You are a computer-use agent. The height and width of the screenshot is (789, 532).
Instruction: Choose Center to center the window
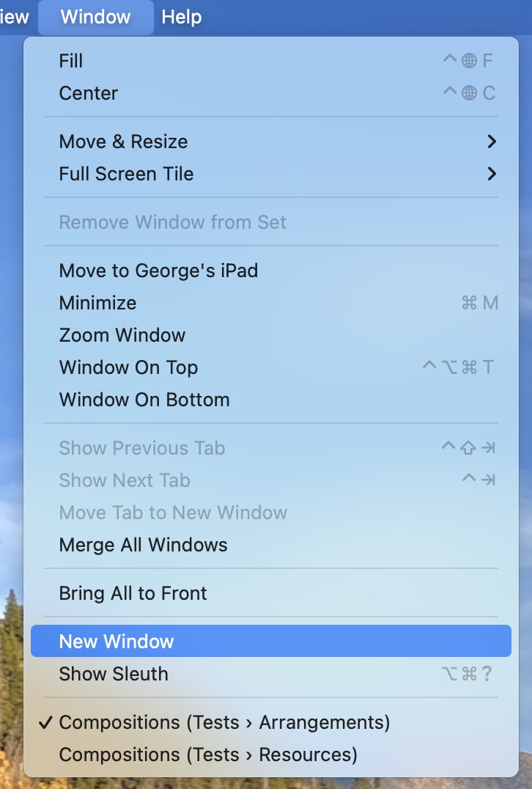(x=88, y=93)
